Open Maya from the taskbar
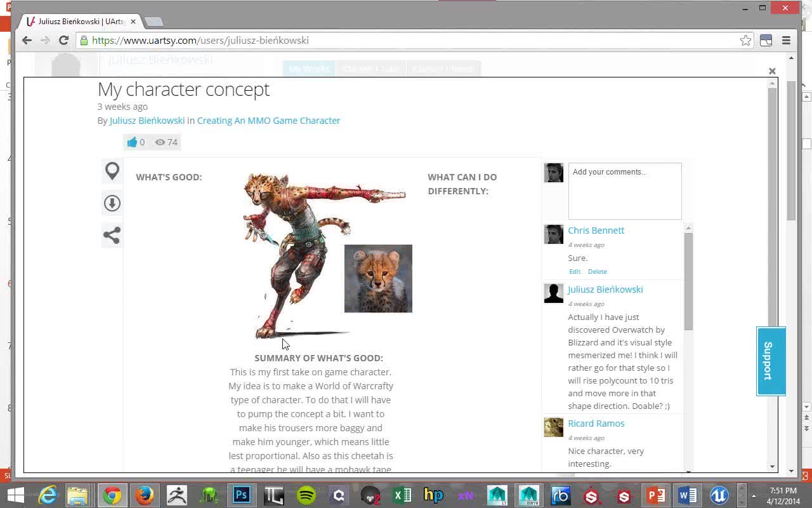 point(528,495)
